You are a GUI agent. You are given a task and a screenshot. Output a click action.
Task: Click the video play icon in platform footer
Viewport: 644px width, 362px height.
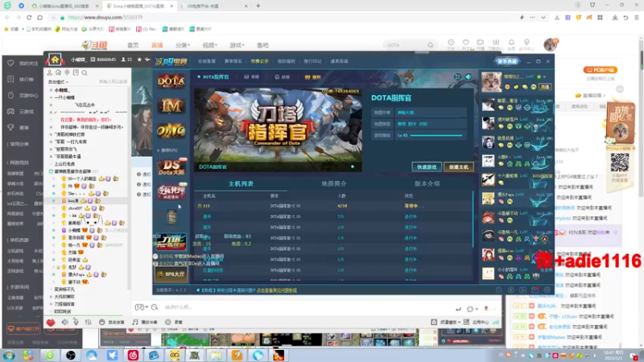(522, 290)
